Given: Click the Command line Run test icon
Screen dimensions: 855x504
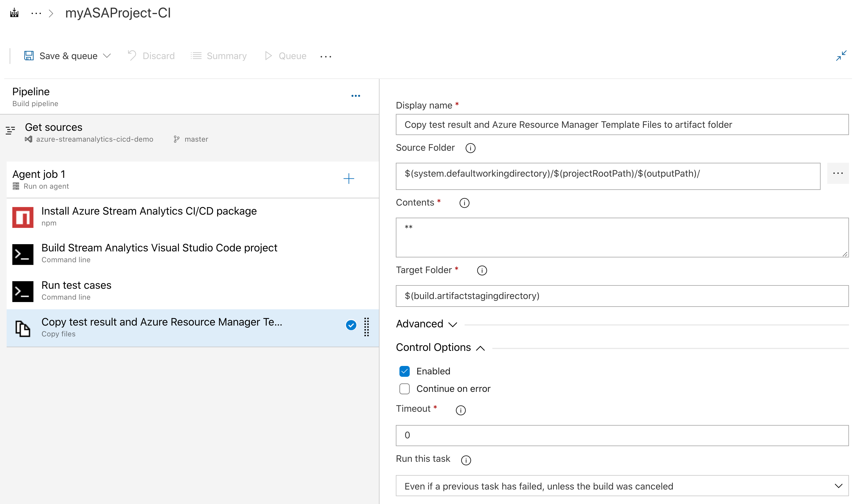Looking at the screenshot, I should click(22, 290).
